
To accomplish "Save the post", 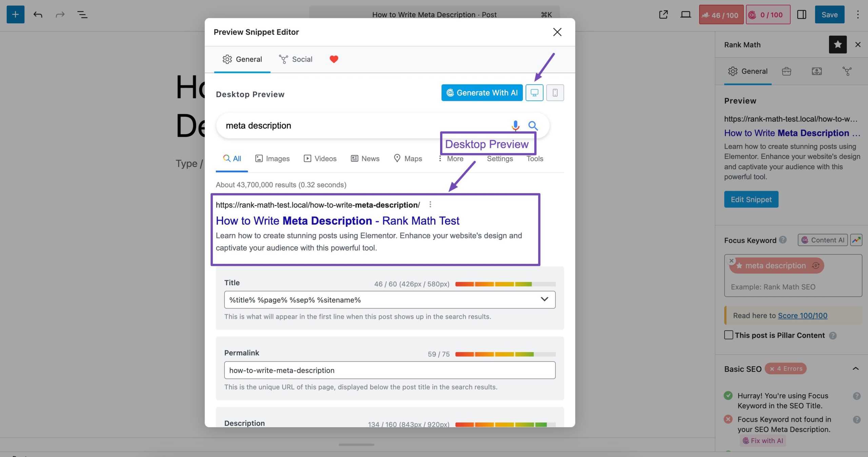I will [x=829, y=15].
